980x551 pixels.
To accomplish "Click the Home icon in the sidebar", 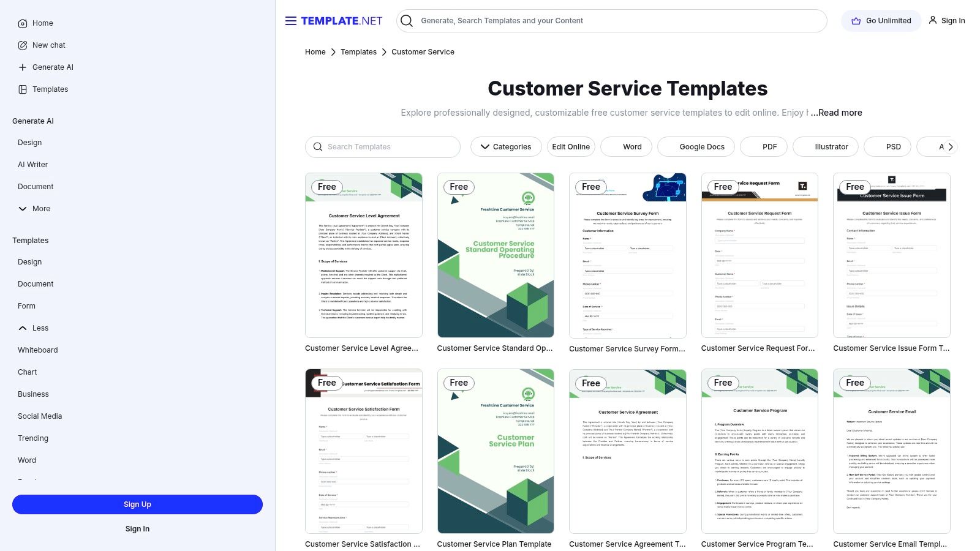I will pos(23,23).
